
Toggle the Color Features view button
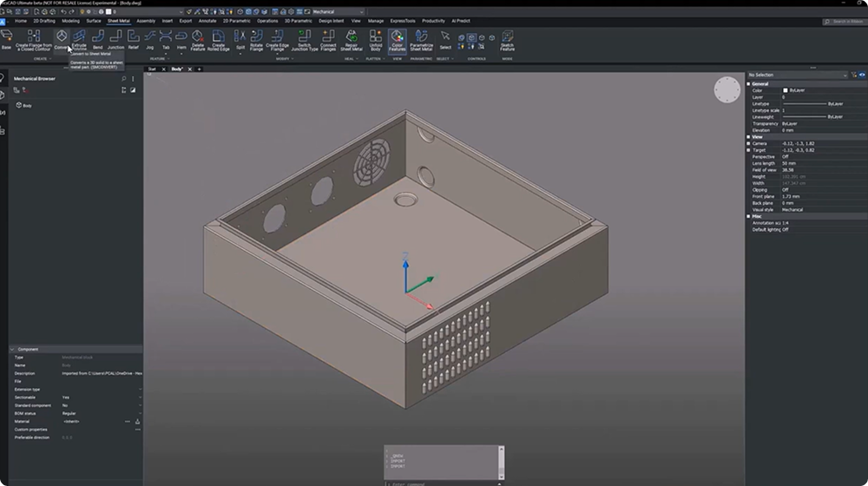click(x=397, y=41)
